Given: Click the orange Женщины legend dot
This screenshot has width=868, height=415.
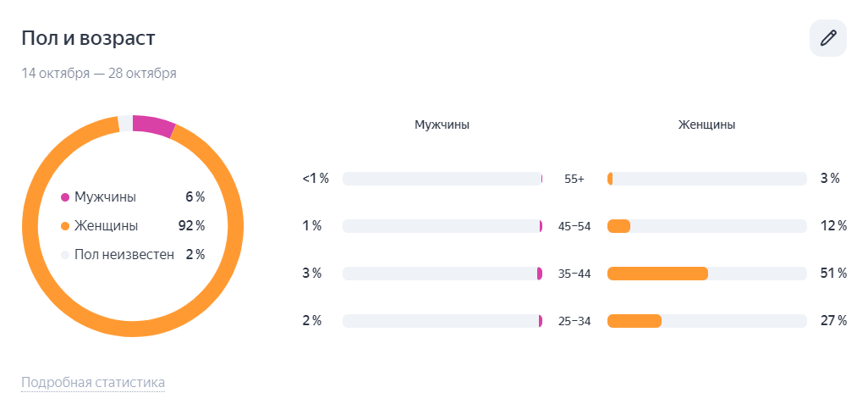Looking at the screenshot, I should point(65,226).
